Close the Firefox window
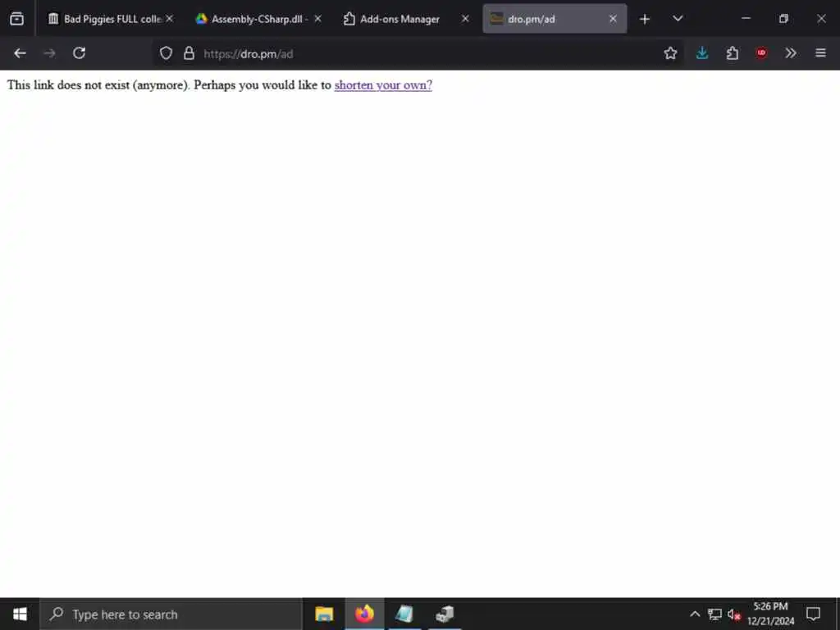 tap(821, 19)
